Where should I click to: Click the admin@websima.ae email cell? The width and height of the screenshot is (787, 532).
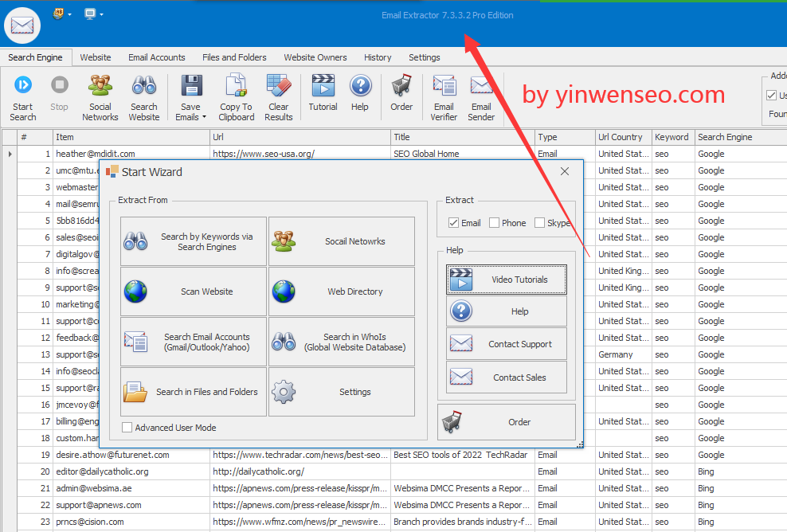131,488
